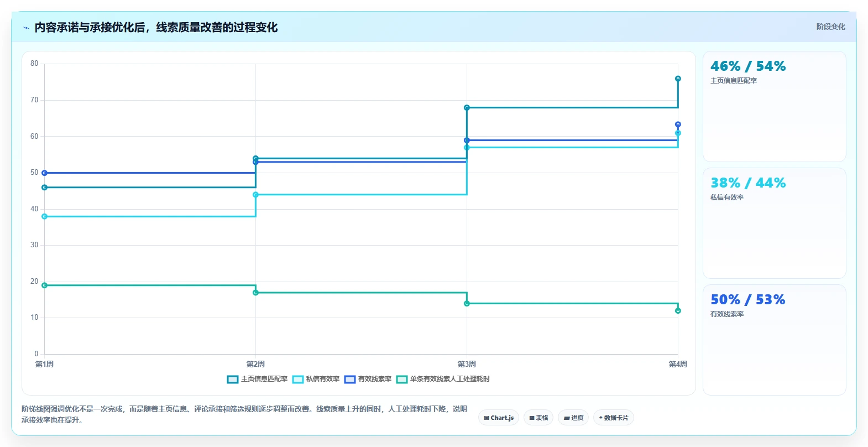Click the 第1周 主页信息匹配率 point at 46
Screen dimensions: 868x447
(44, 188)
